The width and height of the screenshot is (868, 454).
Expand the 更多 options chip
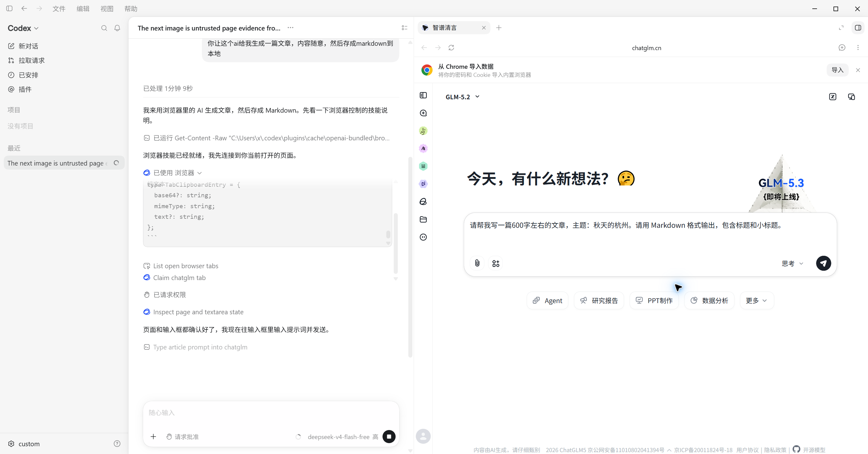click(756, 300)
